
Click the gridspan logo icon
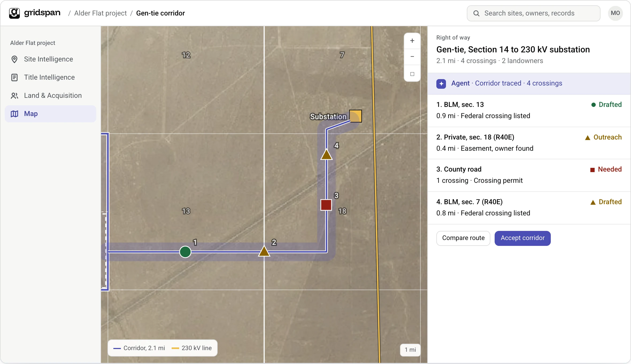pos(14,13)
